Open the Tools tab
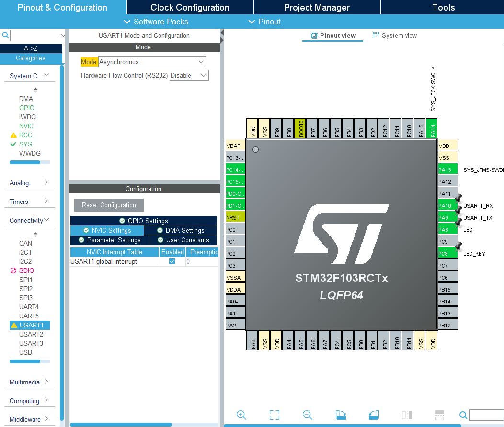504x427 pixels. [443, 7]
